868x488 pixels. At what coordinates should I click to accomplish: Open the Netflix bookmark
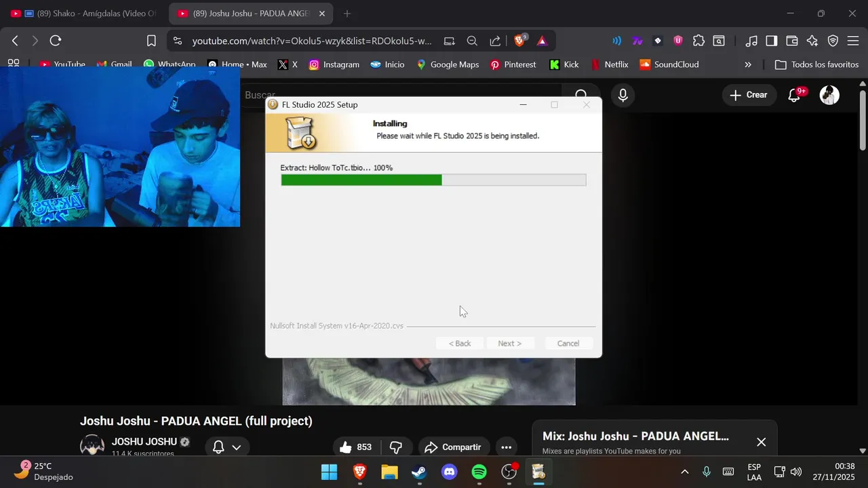[610, 64]
